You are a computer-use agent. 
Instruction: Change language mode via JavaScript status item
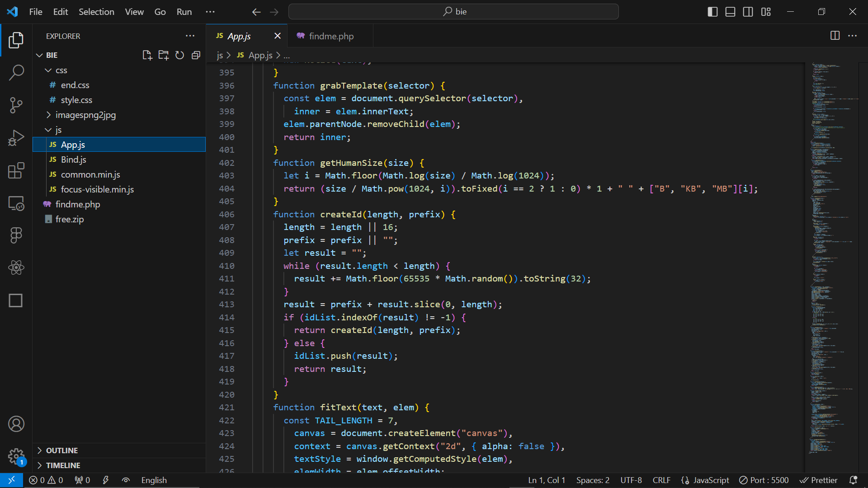(x=711, y=480)
